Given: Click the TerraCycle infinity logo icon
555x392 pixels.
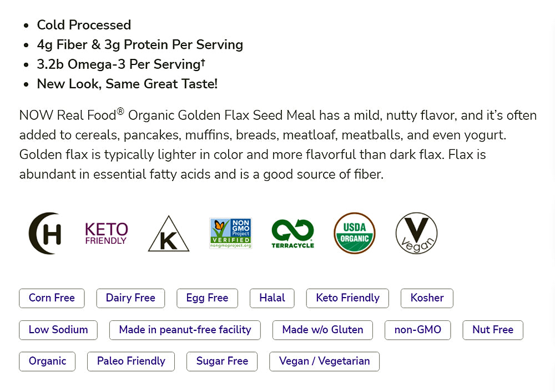Looking at the screenshot, I should (x=292, y=233).
